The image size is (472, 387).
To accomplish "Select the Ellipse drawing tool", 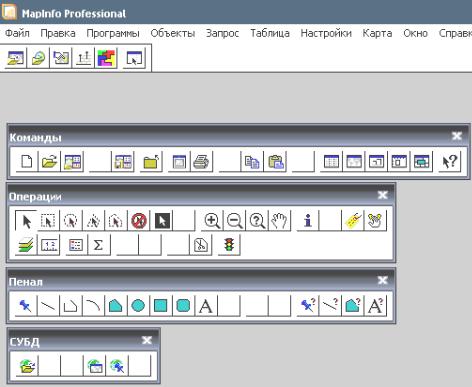I will (138, 306).
